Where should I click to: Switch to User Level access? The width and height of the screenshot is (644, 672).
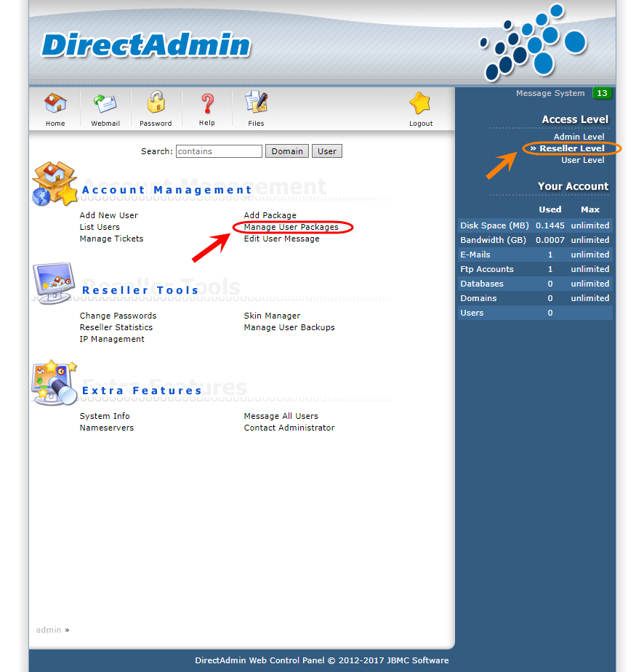(583, 160)
